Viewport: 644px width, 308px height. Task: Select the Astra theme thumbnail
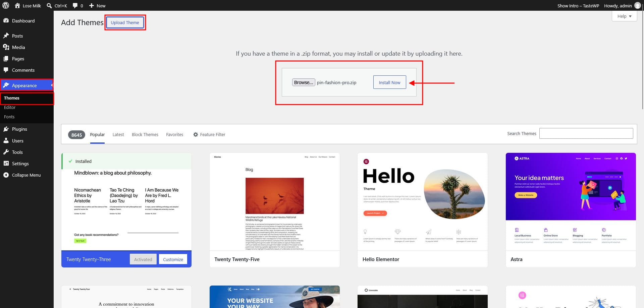[571, 202]
